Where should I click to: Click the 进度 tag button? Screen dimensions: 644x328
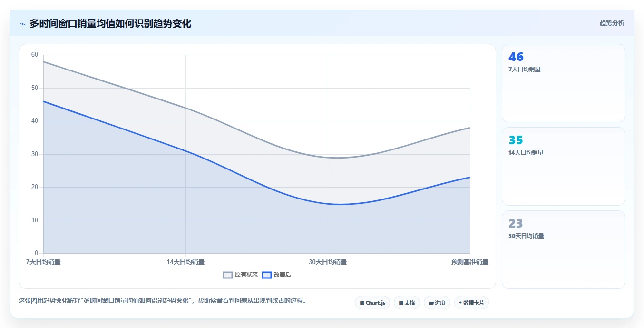437,303
